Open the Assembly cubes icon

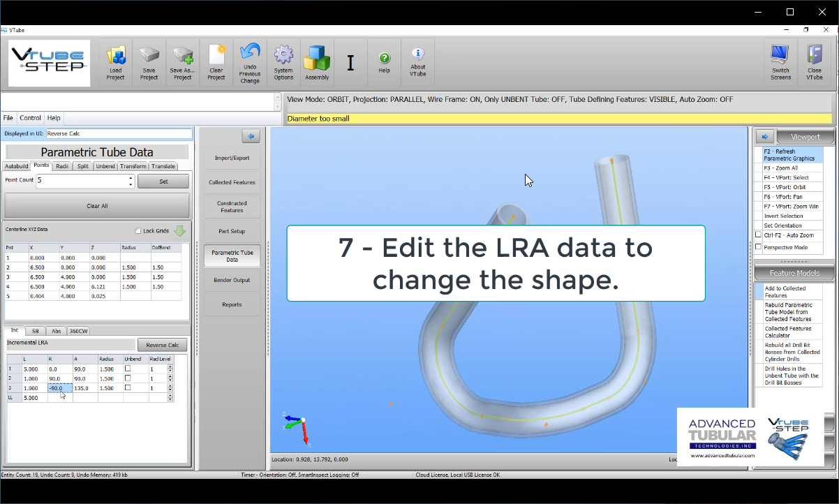pyautogui.click(x=317, y=62)
